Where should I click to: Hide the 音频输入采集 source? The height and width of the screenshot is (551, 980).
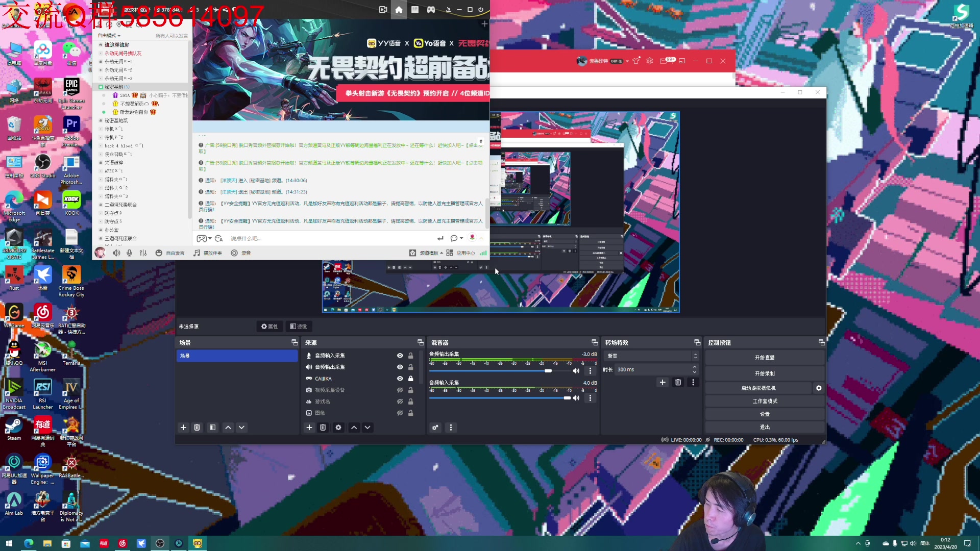click(400, 356)
